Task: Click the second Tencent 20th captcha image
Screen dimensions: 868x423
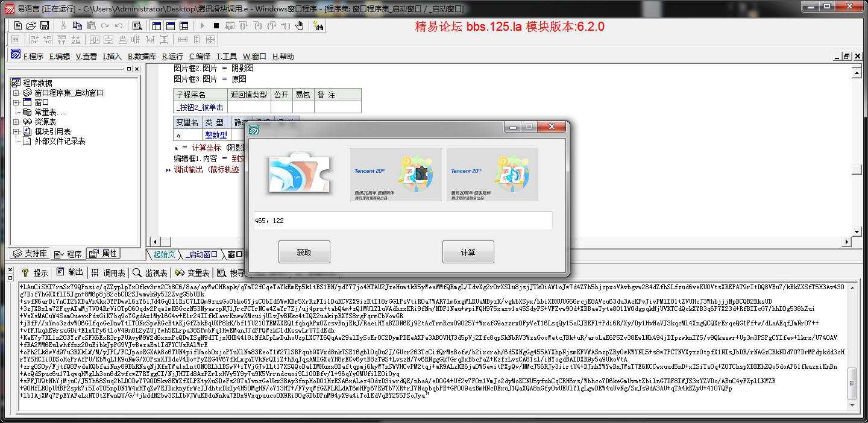Action: point(492,175)
